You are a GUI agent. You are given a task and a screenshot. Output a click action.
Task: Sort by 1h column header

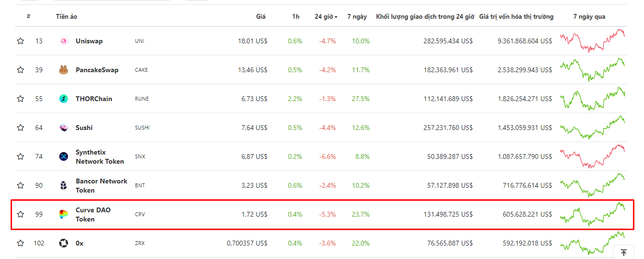[x=295, y=16]
